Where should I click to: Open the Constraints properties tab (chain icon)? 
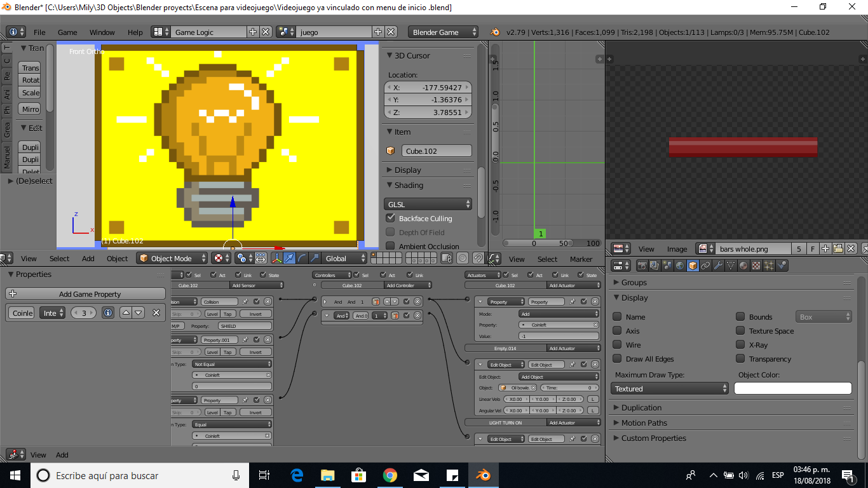point(705,266)
